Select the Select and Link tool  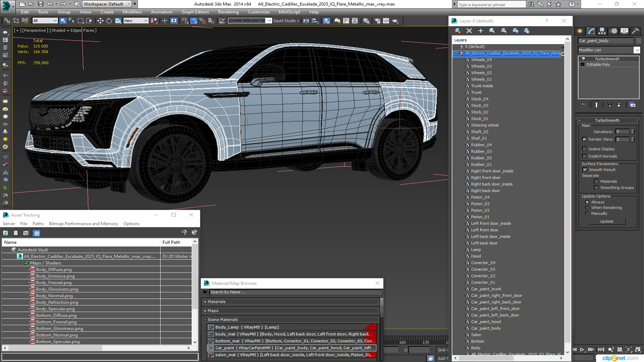pos(7,21)
